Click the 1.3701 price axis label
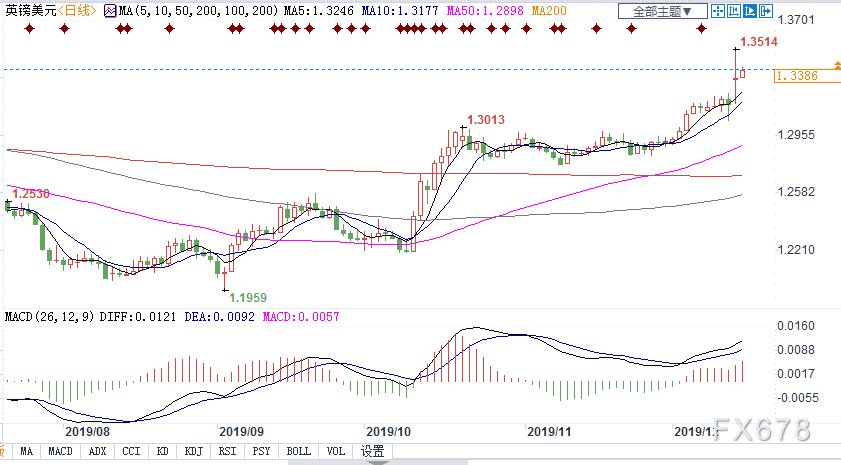This screenshot has width=841, height=465. [796, 20]
